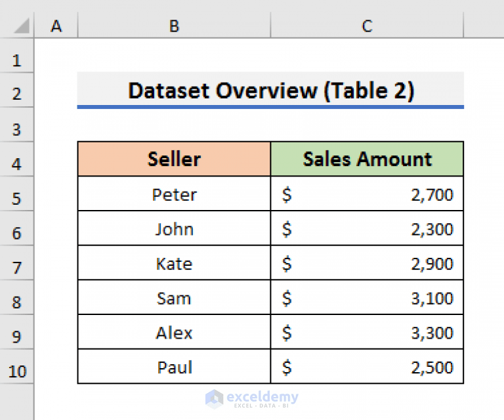Select the 2,900 sales amount cell

367,263
